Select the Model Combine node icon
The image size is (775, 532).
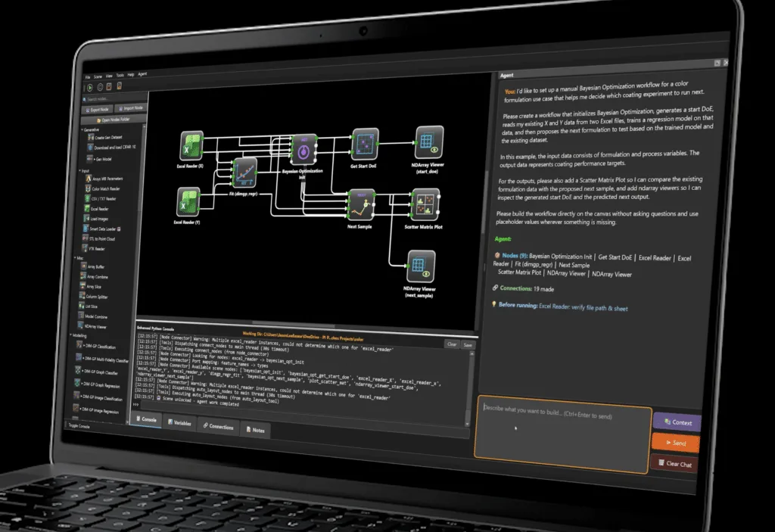pos(81,316)
